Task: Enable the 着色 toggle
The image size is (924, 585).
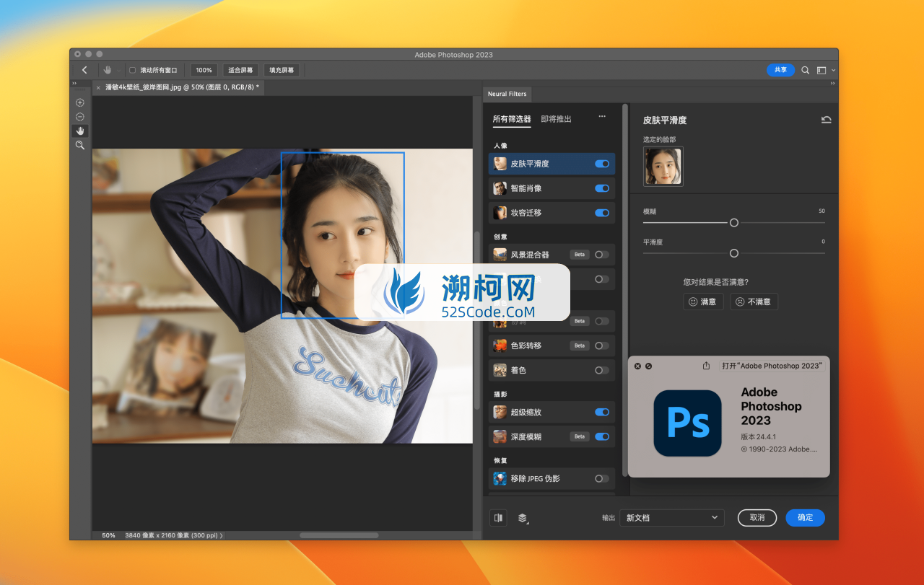Action: (602, 370)
